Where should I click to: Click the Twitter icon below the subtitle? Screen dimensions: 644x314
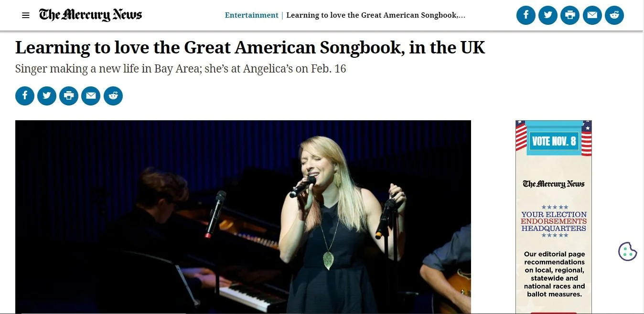pyautogui.click(x=47, y=96)
